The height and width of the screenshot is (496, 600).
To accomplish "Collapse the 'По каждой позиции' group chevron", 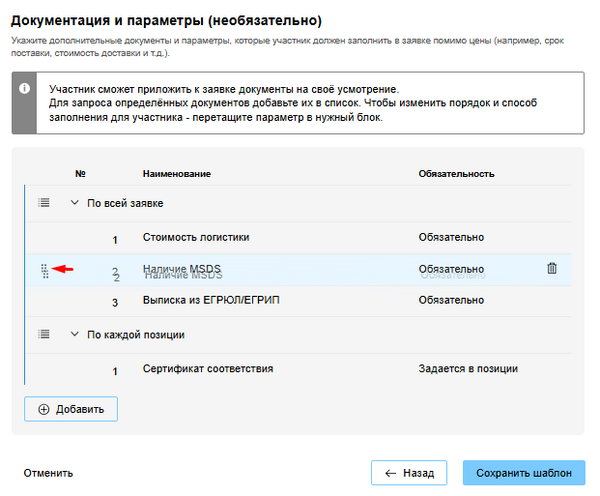I will click(73, 334).
